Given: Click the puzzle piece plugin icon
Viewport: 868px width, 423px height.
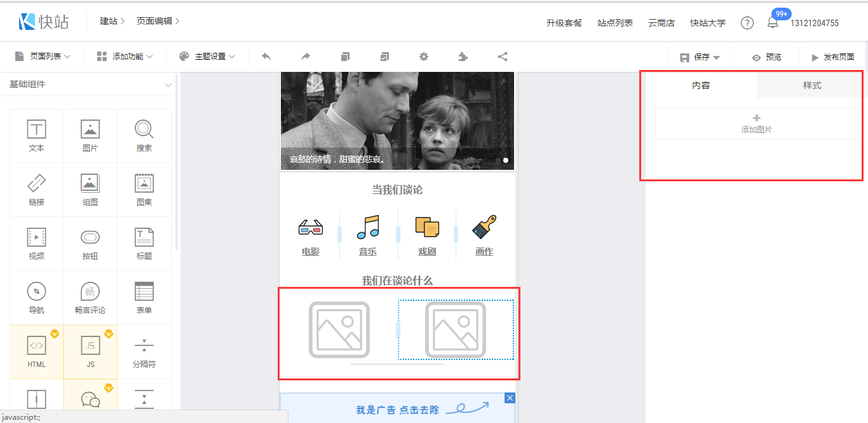Looking at the screenshot, I should [463, 57].
